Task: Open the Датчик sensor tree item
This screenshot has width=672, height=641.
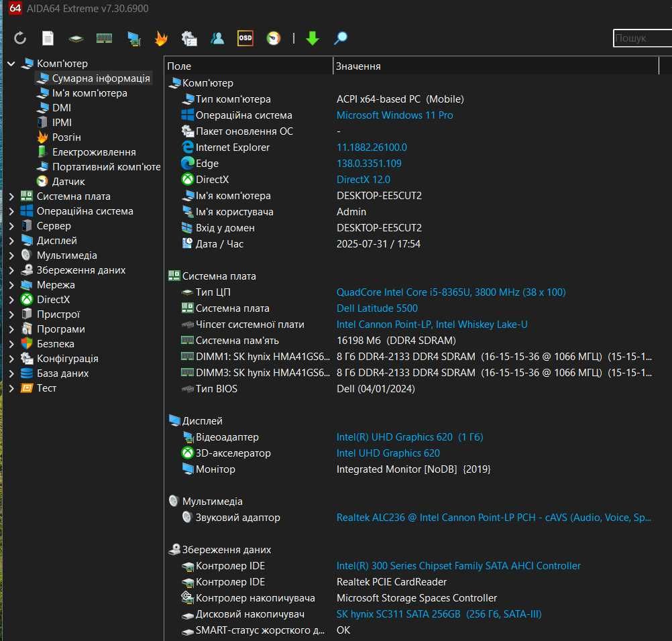Action: coord(68,182)
